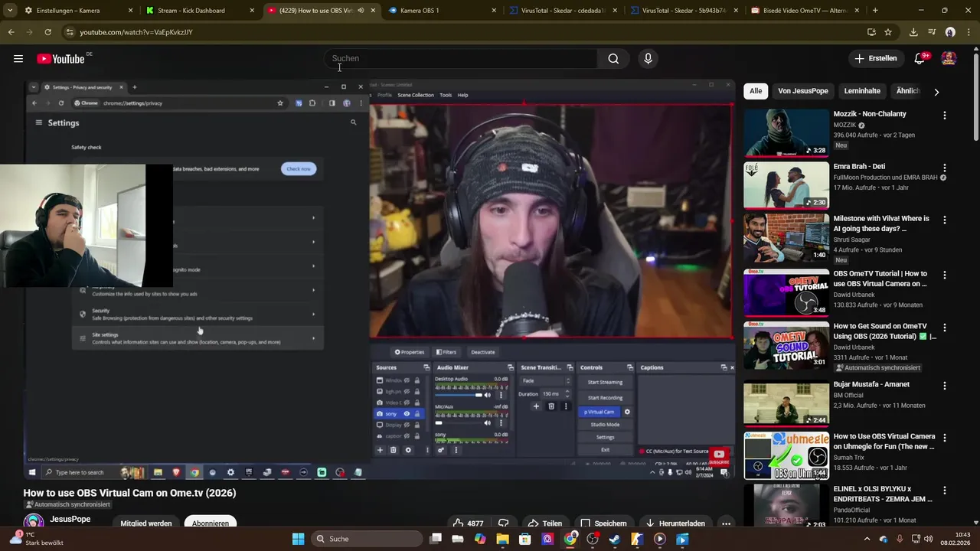Open options menu for OBS OmeTV Tutorial video
This screenshot has width=980, height=551.
pyautogui.click(x=944, y=275)
